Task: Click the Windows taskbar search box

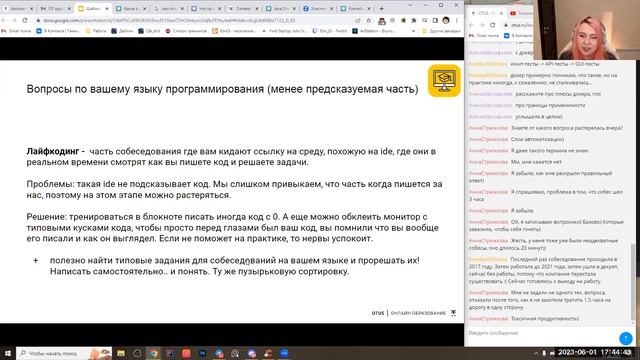Action: [64, 353]
